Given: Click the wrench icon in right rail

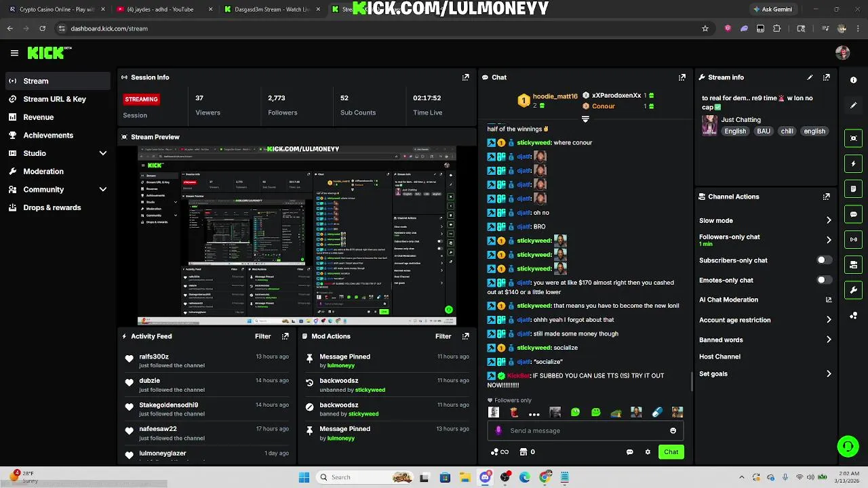Looking at the screenshot, I should click(x=853, y=290).
